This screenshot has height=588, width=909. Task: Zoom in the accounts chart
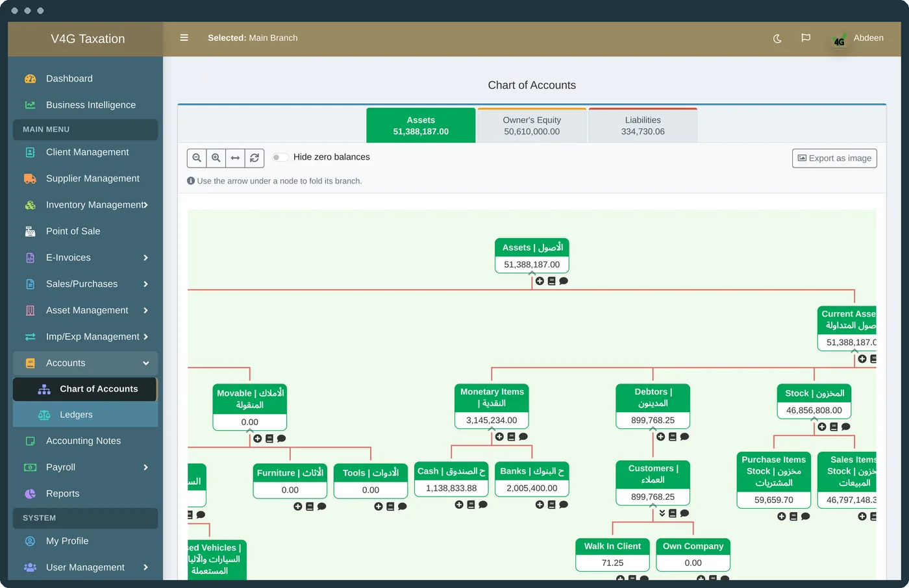click(x=216, y=158)
